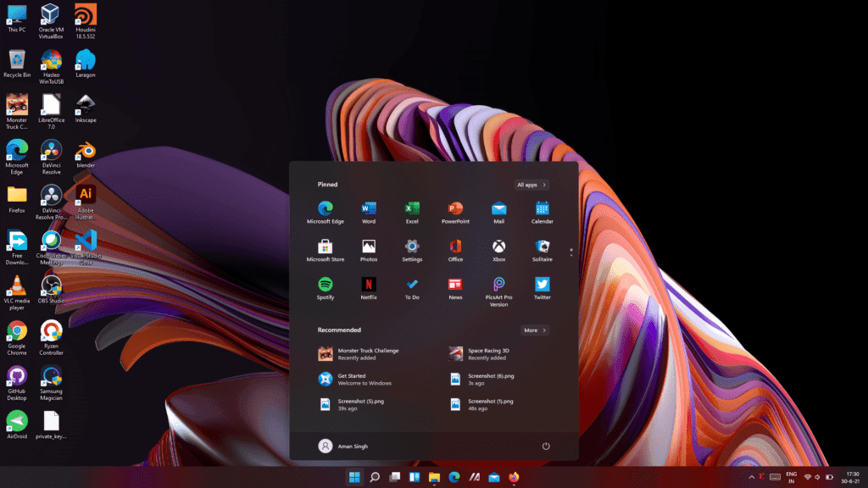Select Inkscape desktop shortcut
Screen dimensions: 868x488
[86, 109]
